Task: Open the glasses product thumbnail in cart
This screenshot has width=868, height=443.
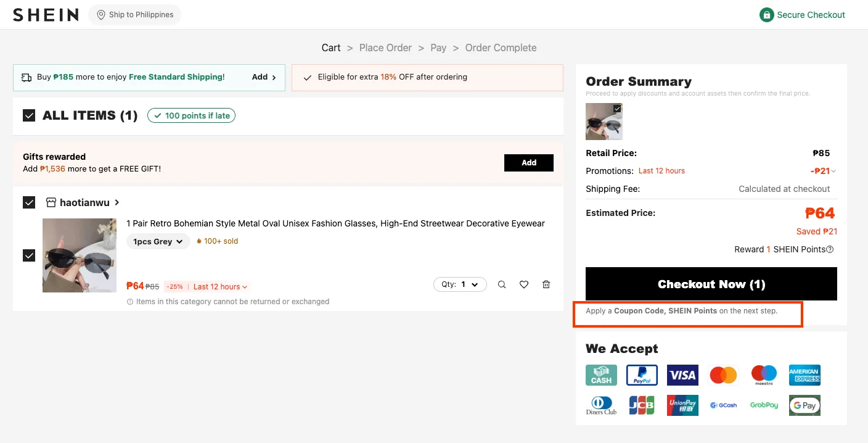Action: coord(80,255)
